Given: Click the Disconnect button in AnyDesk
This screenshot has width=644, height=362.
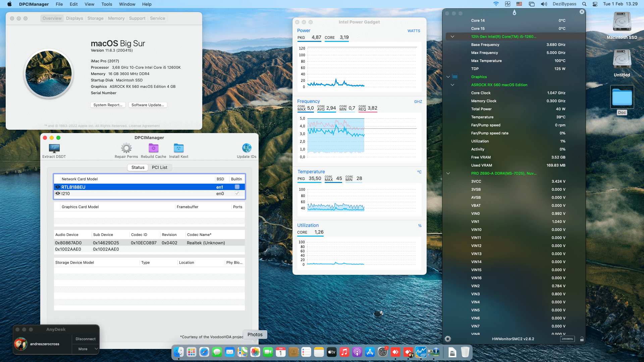Looking at the screenshot, I should pos(86,339).
